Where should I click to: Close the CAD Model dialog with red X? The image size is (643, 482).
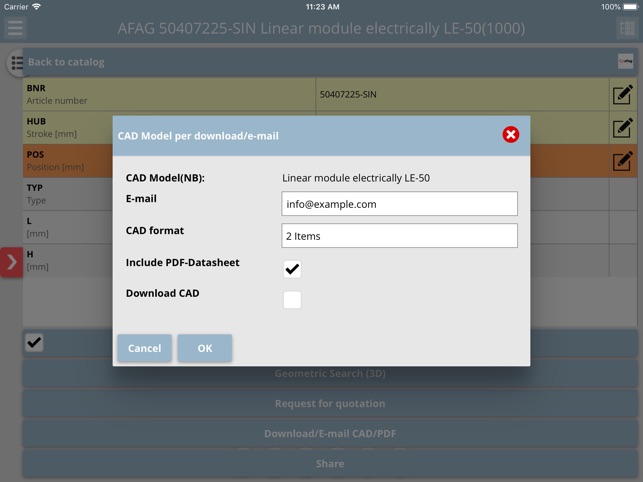(x=511, y=135)
